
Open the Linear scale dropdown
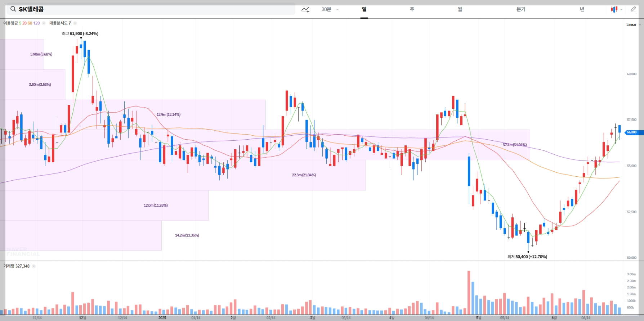coord(634,25)
